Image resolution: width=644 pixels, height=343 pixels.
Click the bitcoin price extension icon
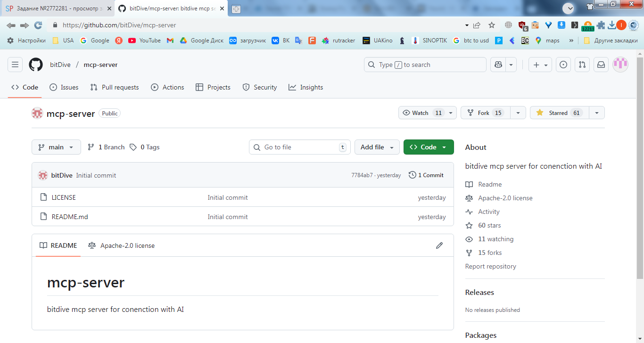(x=587, y=25)
